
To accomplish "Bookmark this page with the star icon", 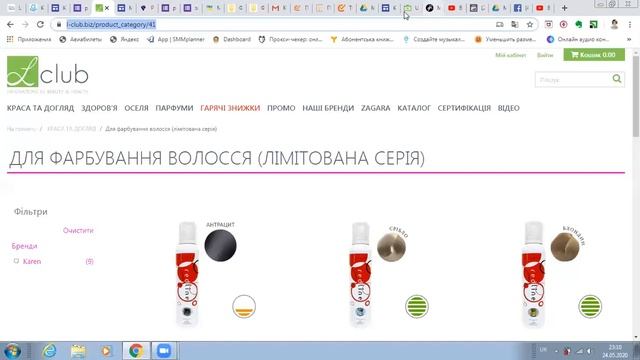I will (530, 24).
